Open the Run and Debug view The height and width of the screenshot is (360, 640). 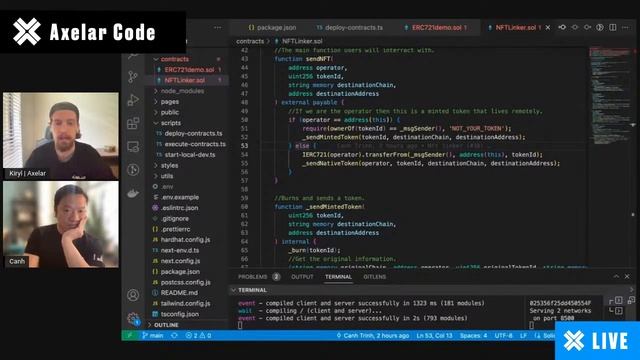pos(133,100)
